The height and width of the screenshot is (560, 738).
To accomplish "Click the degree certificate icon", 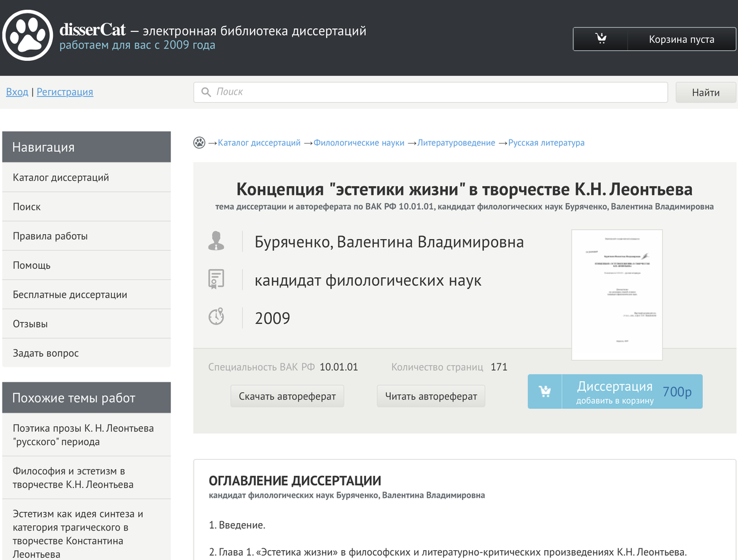I will click(216, 279).
